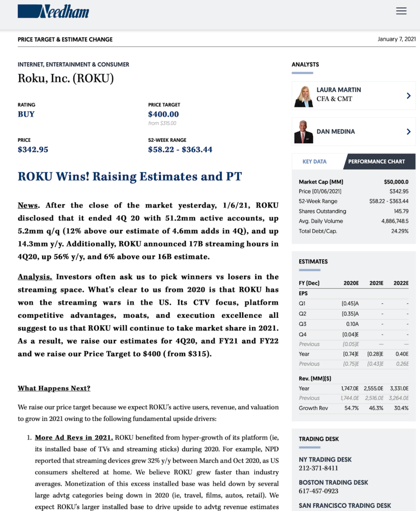
Task: Open Dan Medina's analyst photo
Action: pos(304,132)
